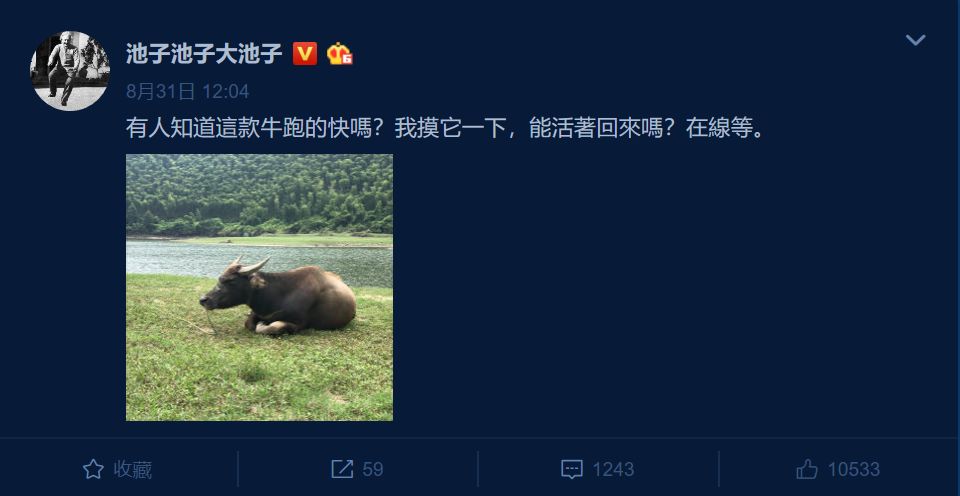This screenshot has height=496, width=960.
Task: Click the forested hillside in the photo
Action: click(260, 195)
